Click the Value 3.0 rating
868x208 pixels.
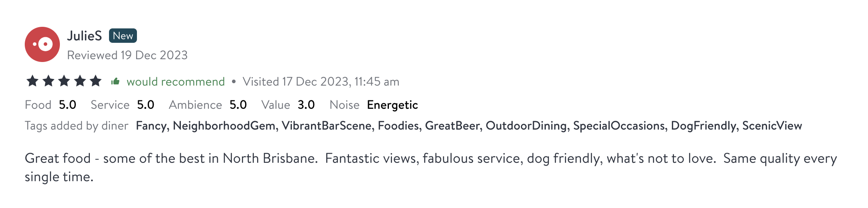point(288,105)
